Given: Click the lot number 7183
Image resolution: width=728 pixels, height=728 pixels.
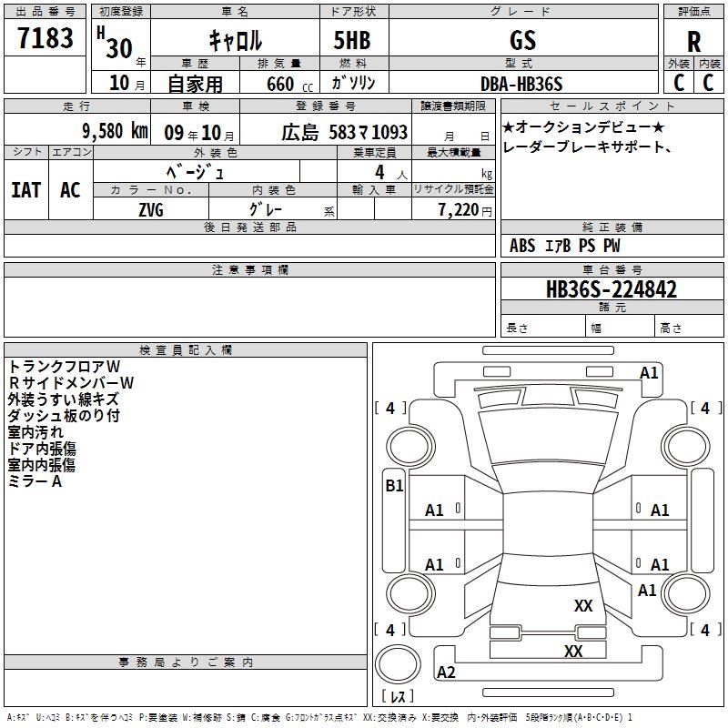Looking at the screenshot, I should click(x=45, y=38).
